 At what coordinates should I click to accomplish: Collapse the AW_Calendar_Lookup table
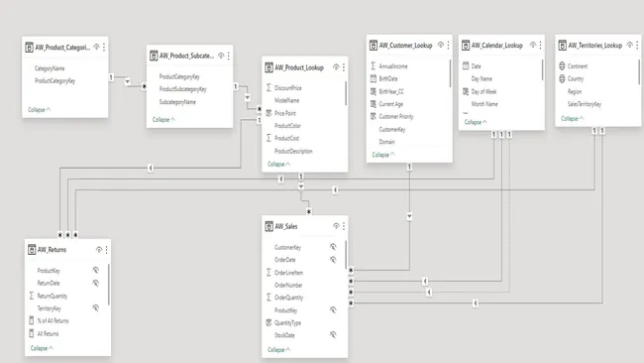(476, 122)
